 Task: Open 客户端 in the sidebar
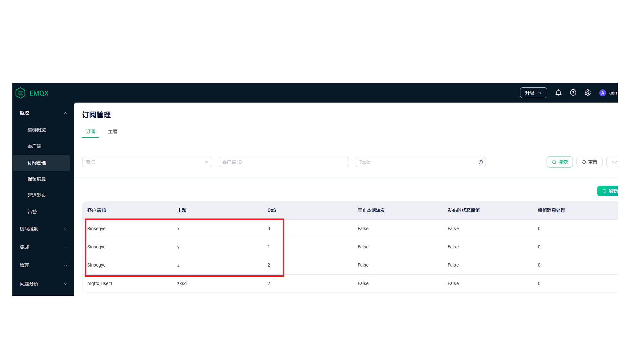34,146
